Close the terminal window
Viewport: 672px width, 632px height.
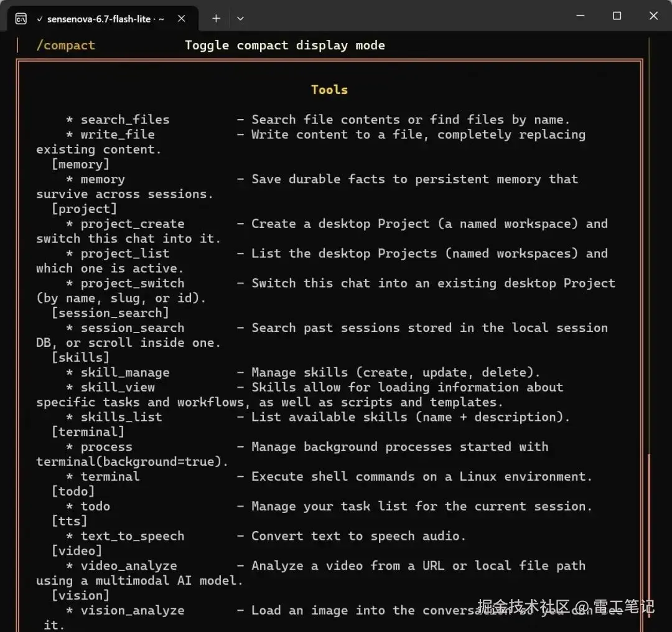653,16
